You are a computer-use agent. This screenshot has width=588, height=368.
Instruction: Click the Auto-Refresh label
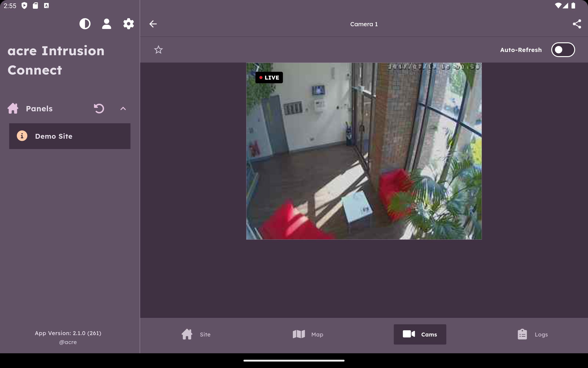tap(521, 50)
